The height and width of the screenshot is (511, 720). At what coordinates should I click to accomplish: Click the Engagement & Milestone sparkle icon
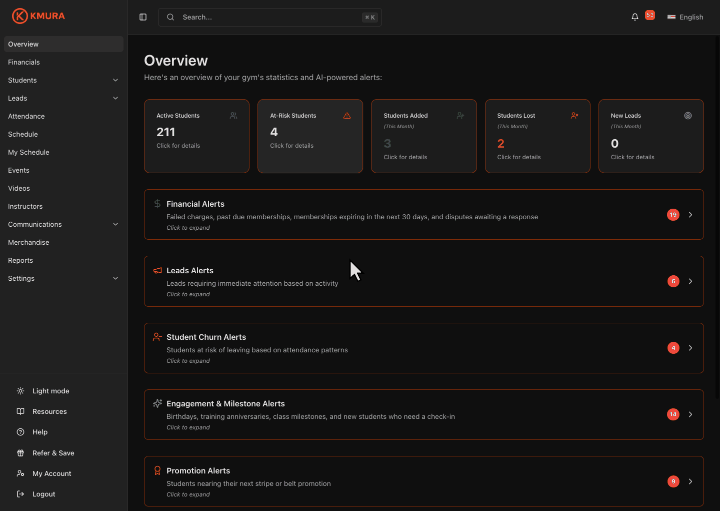[157, 404]
